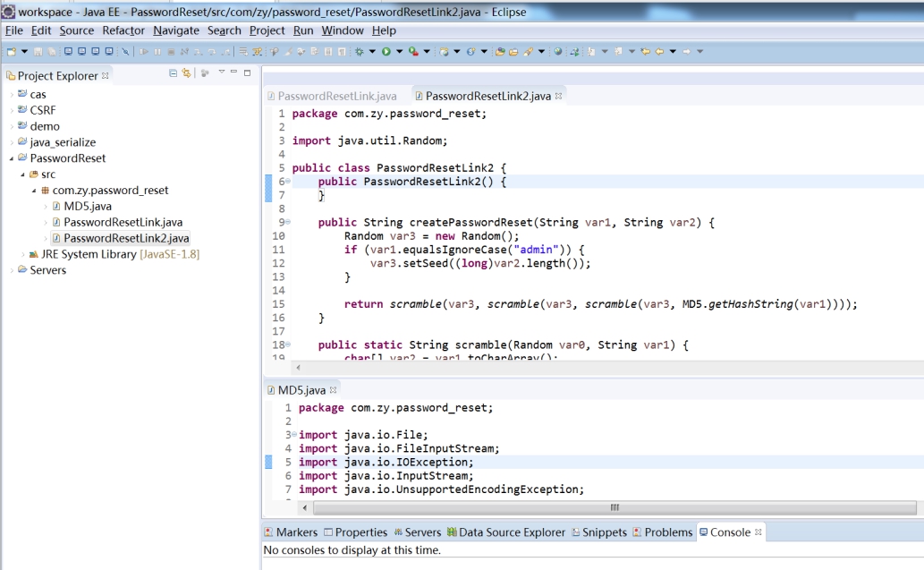Open the Back history dropdown arrow
Image resolution: width=924 pixels, height=570 pixels.
pyautogui.click(x=673, y=52)
